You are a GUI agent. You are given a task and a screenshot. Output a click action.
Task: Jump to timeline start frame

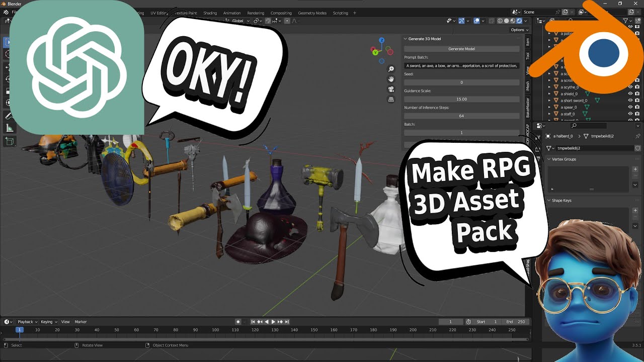(253, 322)
